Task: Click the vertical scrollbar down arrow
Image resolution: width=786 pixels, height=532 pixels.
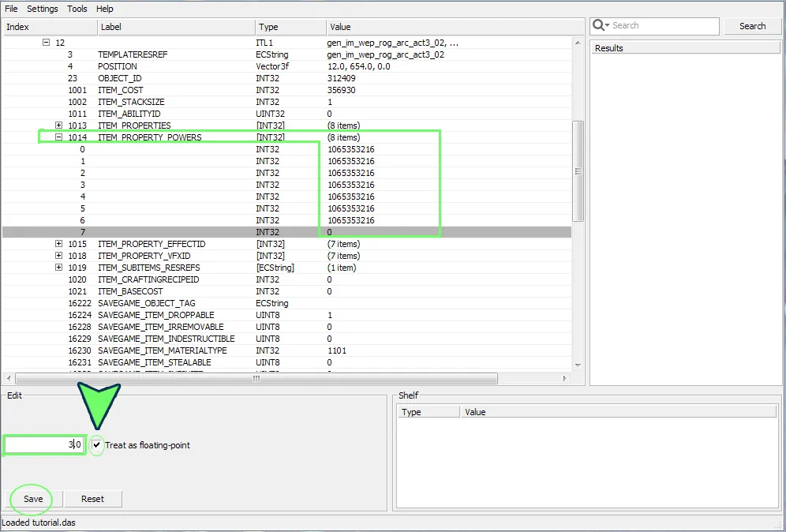Action: click(578, 365)
